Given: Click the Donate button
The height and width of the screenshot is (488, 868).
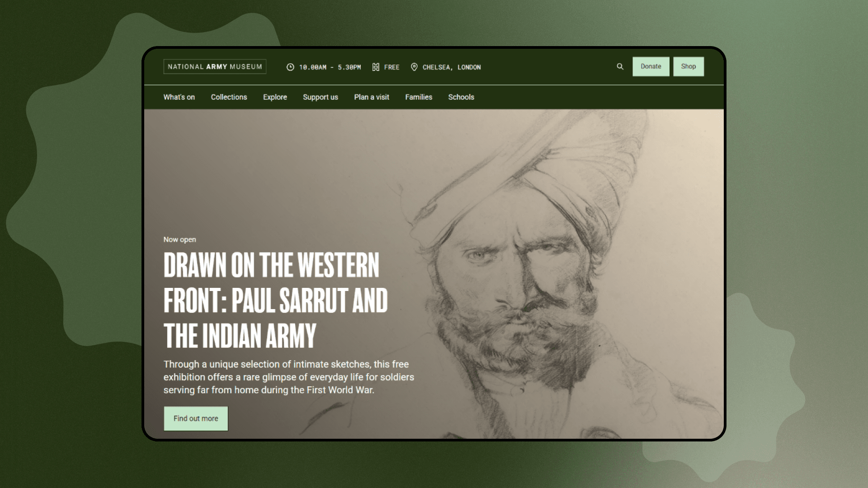Looking at the screenshot, I should point(651,66).
